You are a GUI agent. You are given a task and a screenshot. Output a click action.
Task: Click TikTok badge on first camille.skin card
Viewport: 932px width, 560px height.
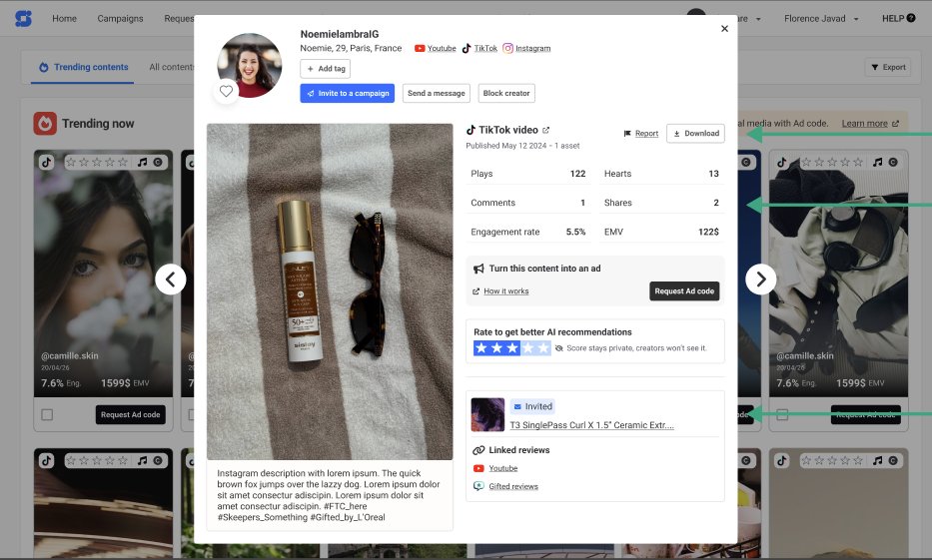coord(46,162)
